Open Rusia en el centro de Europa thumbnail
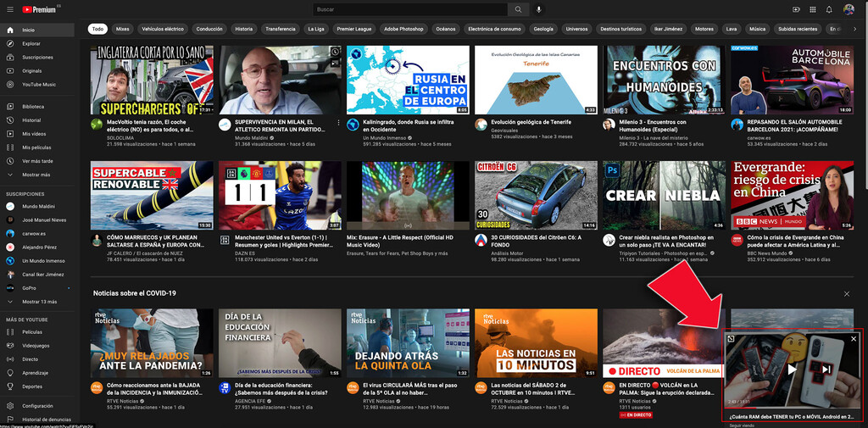This screenshot has width=868, height=428. pyautogui.click(x=408, y=80)
